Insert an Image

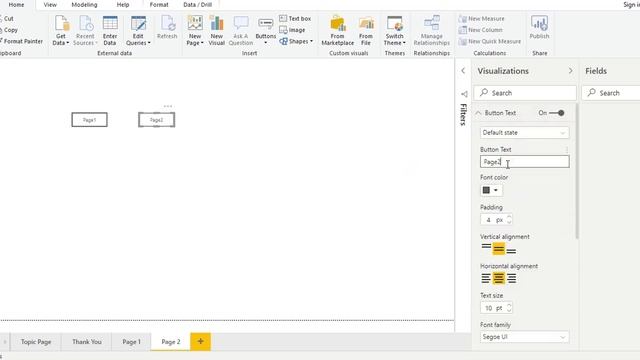(292, 30)
